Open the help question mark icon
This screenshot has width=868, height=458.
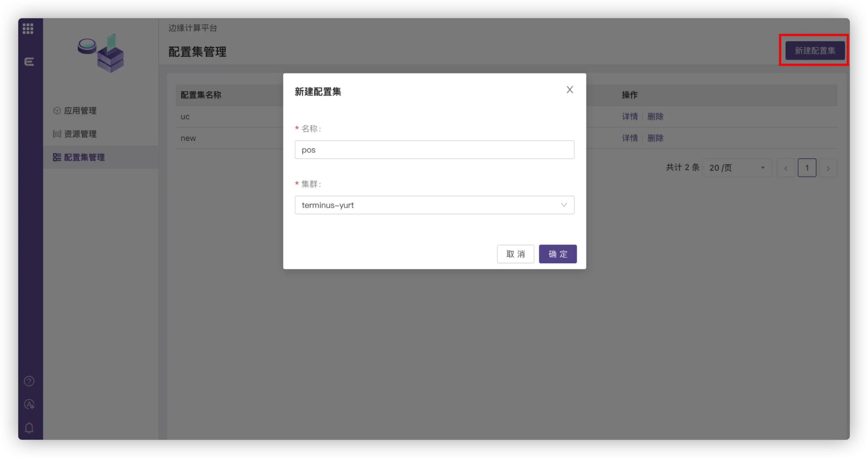[x=29, y=381]
